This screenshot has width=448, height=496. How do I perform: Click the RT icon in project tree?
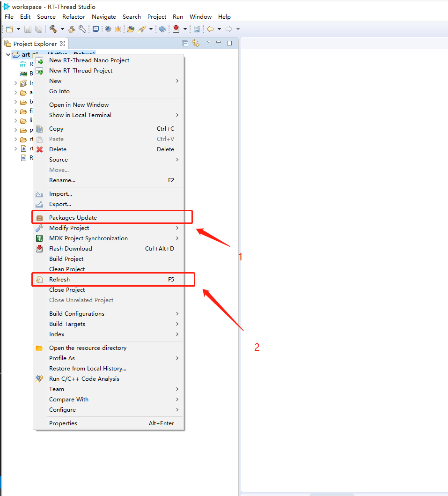[23, 65]
